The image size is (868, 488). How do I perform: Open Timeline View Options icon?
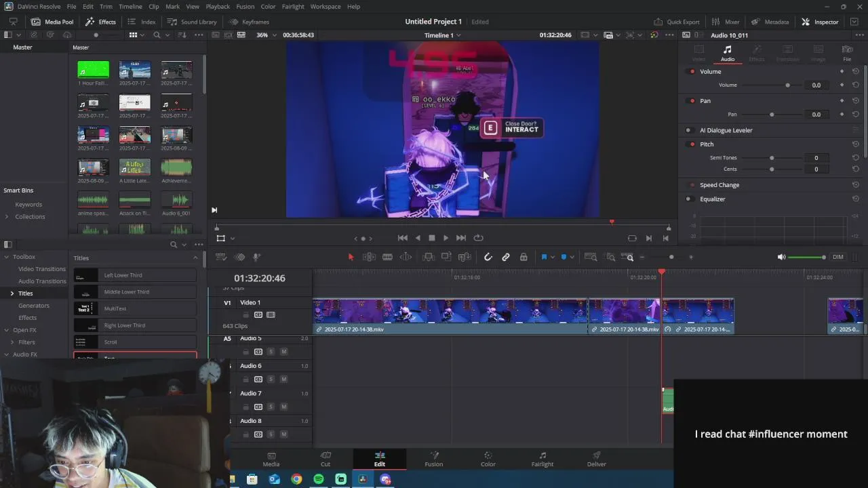[x=221, y=257]
